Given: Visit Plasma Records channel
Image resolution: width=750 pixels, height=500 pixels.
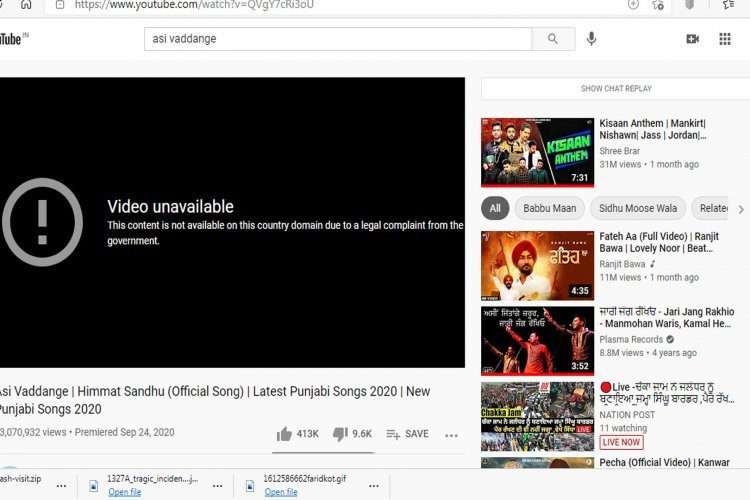Looking at the screenshot, I should pos(631,340).
